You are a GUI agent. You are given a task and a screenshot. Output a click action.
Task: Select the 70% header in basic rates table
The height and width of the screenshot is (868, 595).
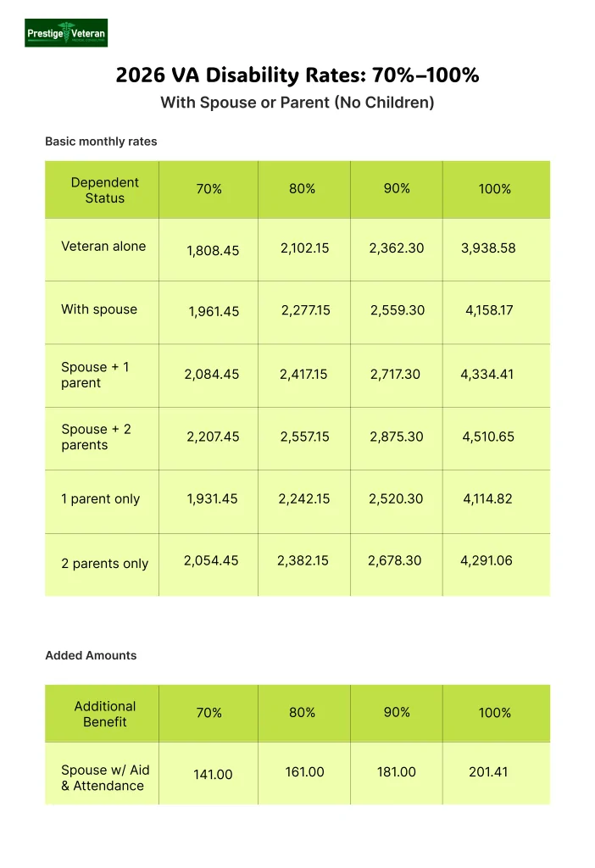tap(209, 189)
